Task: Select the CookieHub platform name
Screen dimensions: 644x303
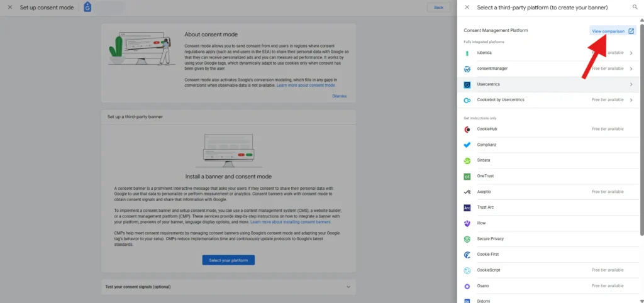Action: click(487, 129)
